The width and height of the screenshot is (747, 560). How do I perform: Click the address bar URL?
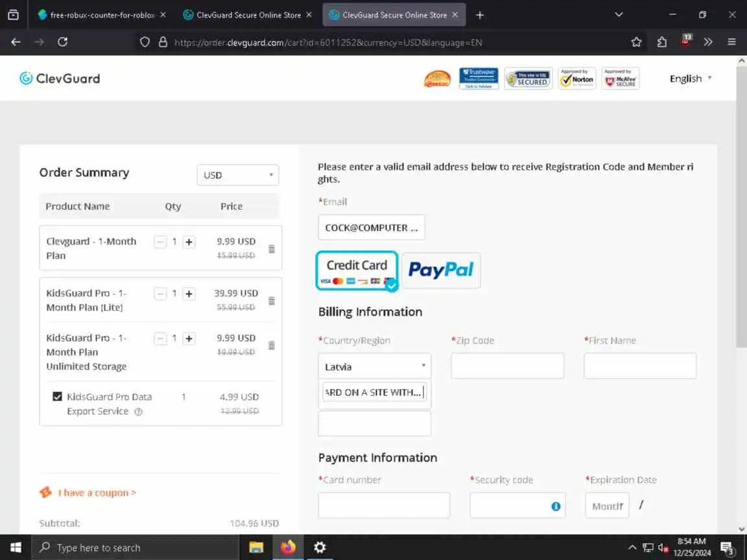coord(327,42)
